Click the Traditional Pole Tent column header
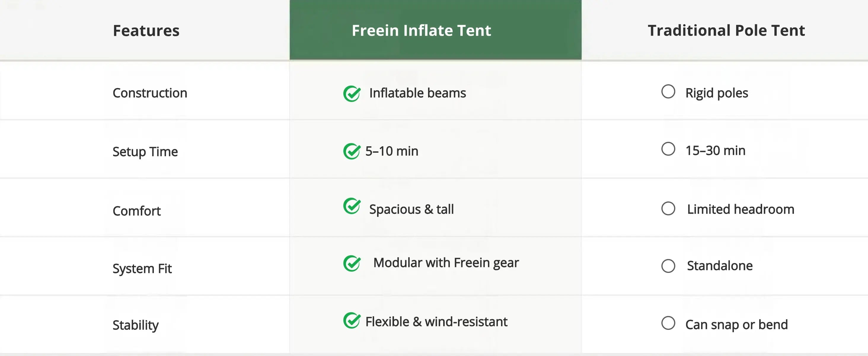 pyautogui.click(x=726, y=30)
